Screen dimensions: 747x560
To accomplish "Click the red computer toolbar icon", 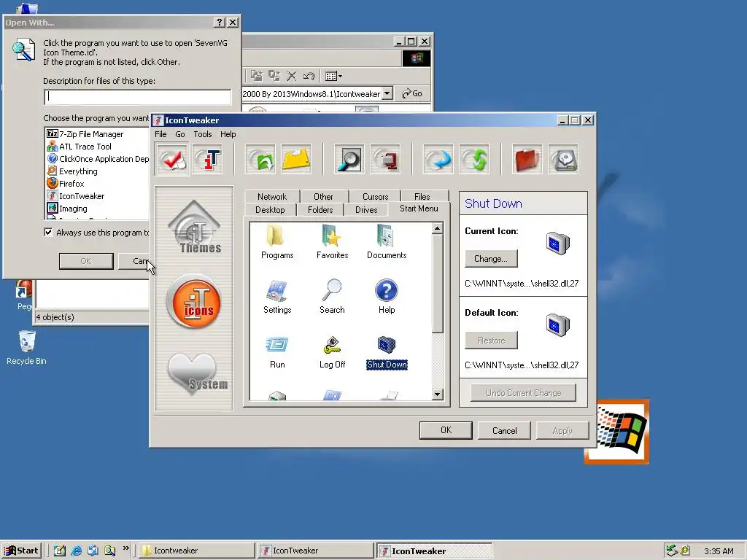I will 385,160.
